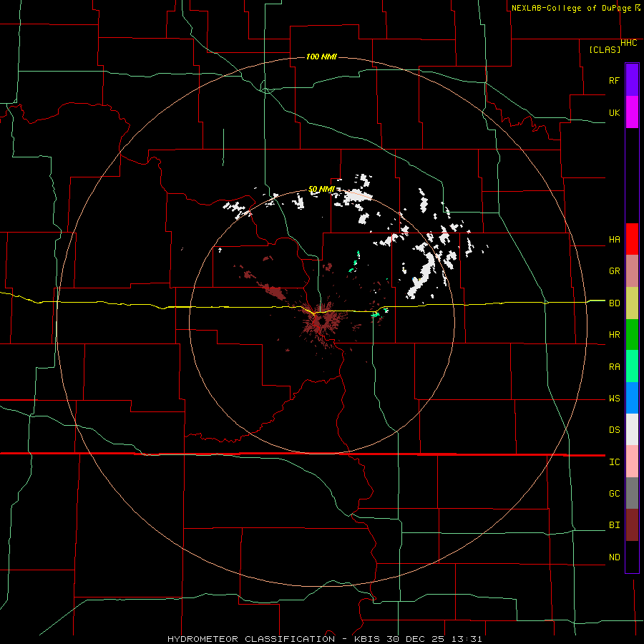Viewport: 644px width, 644px height.
Task: Click the HR legend label
Action: coord(614,335)
